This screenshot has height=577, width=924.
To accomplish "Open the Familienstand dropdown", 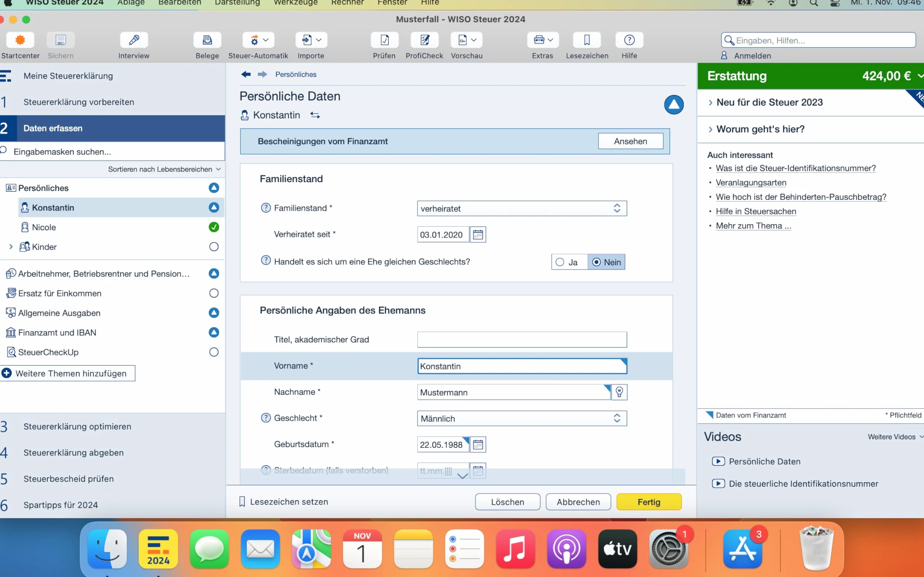I will (522, 208).
